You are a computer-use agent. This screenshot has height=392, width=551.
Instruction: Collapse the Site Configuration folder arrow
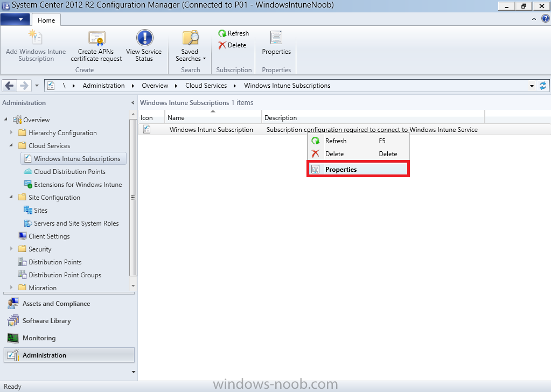pyautogui.click(x=11, y=197)
